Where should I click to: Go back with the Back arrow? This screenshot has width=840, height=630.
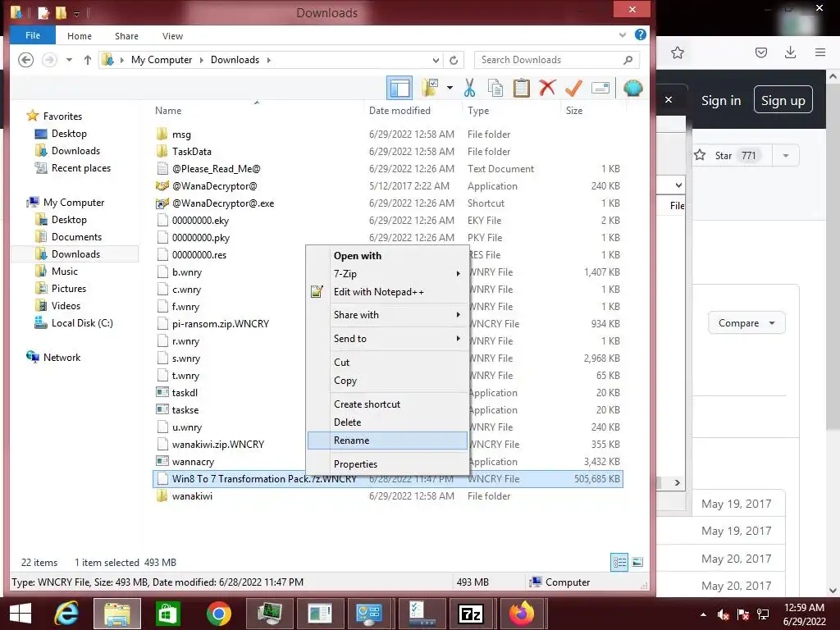coord(25,60)
